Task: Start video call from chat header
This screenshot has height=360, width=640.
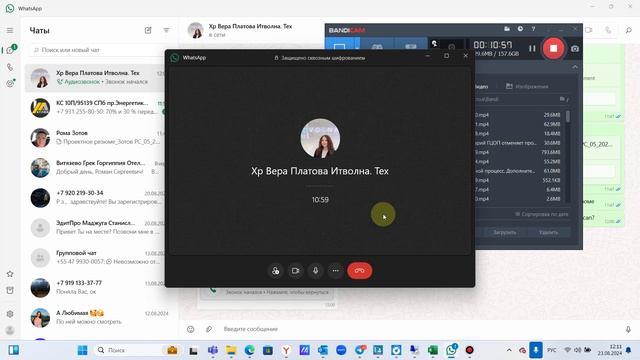Action: [589, 30]
